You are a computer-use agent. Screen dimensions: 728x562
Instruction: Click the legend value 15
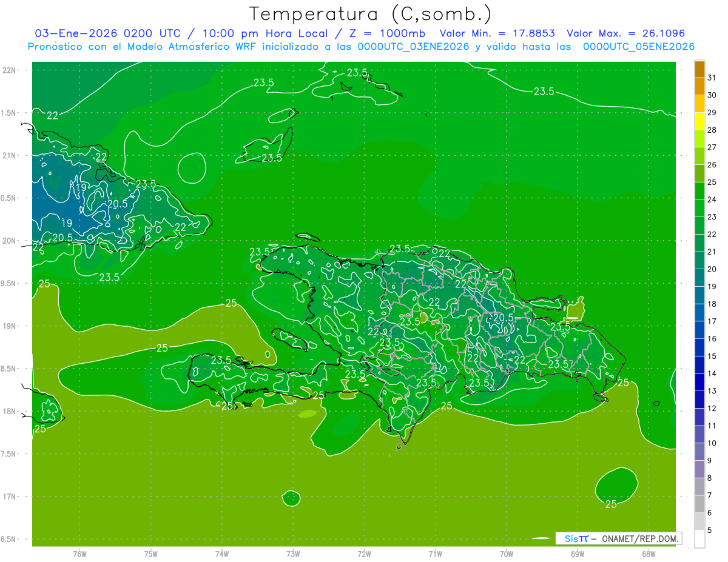tap(712, 356)
